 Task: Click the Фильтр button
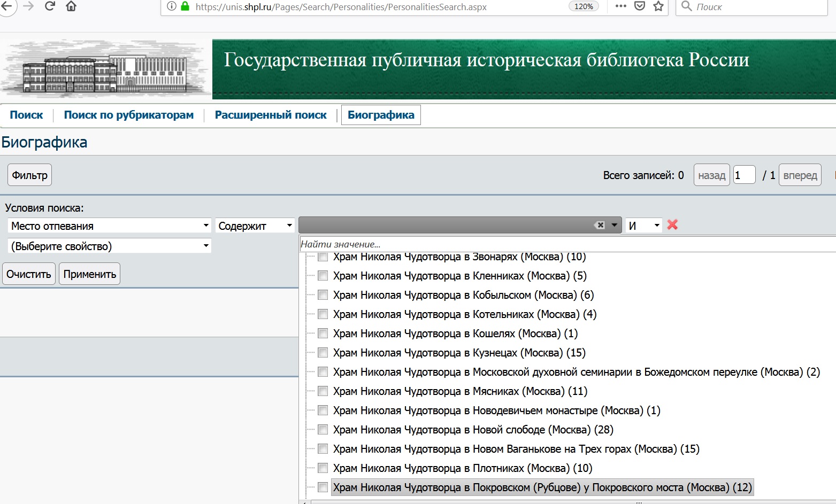pos(30,175)
